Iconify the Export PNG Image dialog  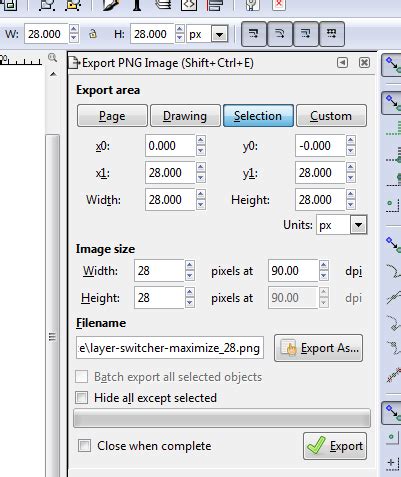pyautogui.click(x=342, y=62)
